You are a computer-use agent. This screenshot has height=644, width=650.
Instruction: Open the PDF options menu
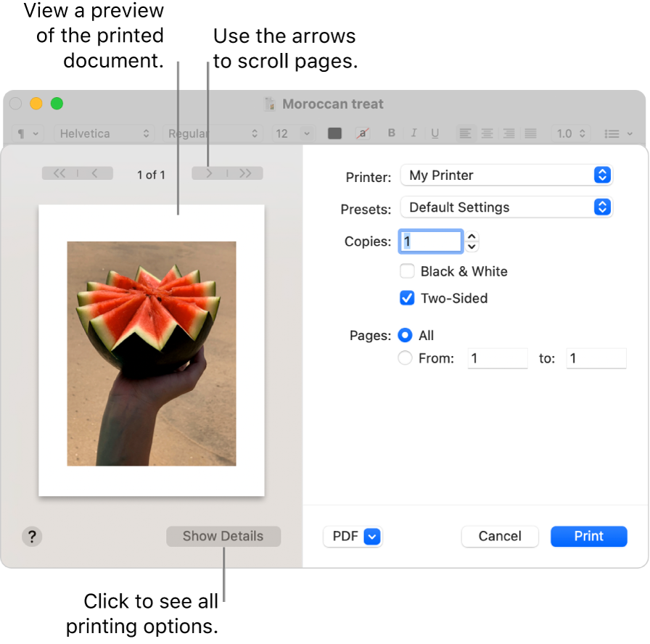[x=353, y=537]
